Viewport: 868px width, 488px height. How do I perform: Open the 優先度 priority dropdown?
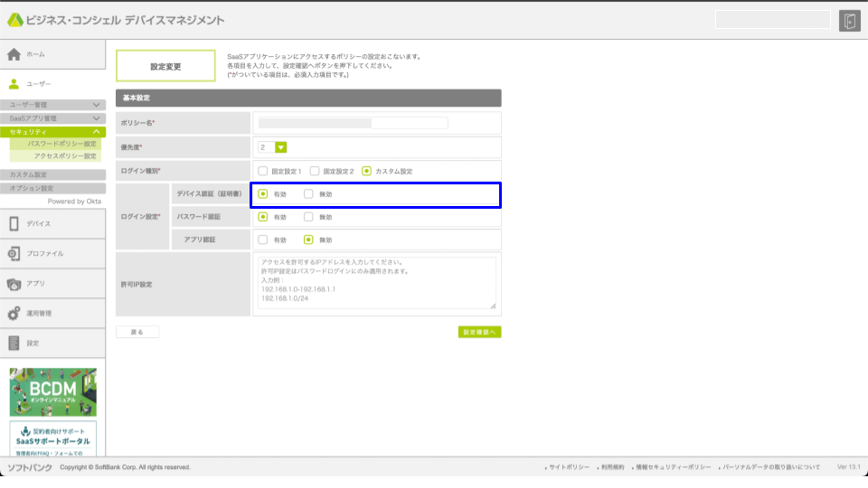pyautogui.click(x=272, y=147)
